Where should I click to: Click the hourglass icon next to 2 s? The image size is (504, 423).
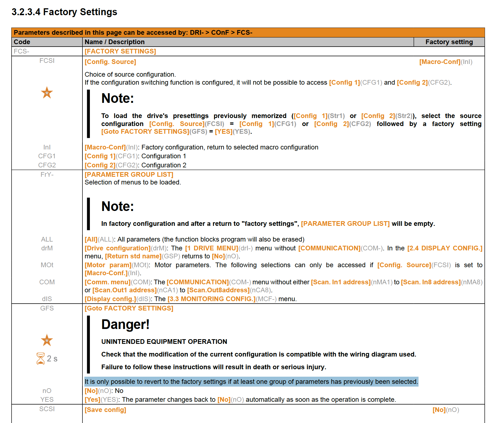pos(41,358)
